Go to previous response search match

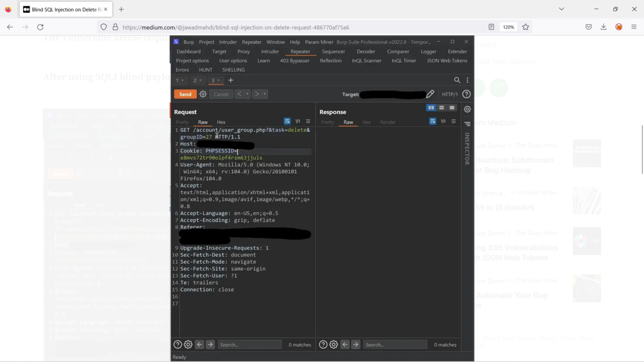tap(345, 344)
